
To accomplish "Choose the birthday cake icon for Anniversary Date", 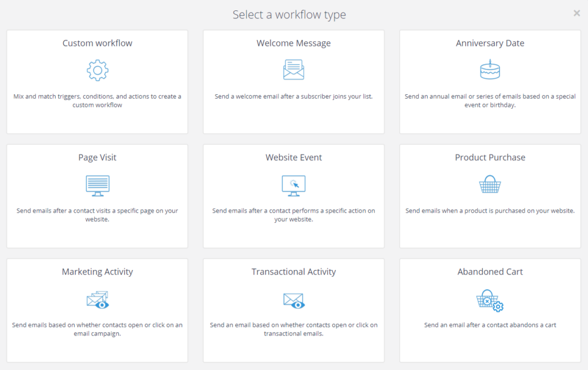I will pos(490,70).
